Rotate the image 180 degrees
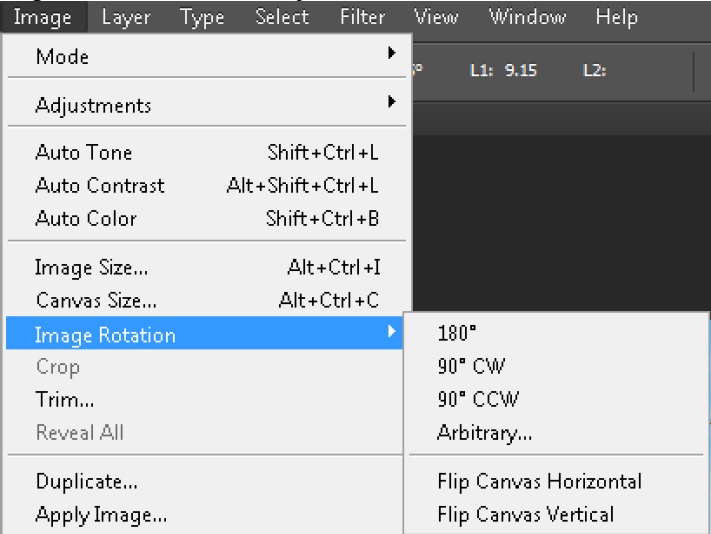This screenshot has height=534, width=711. [459, 333]
